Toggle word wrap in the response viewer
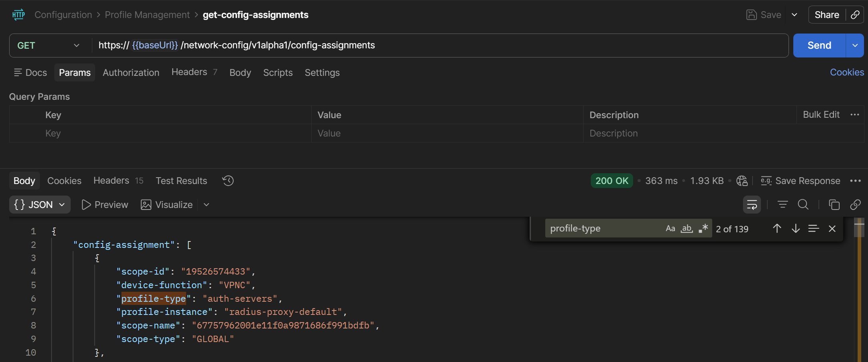The width and height of the screenshot is (868, 362). point(751,204)
